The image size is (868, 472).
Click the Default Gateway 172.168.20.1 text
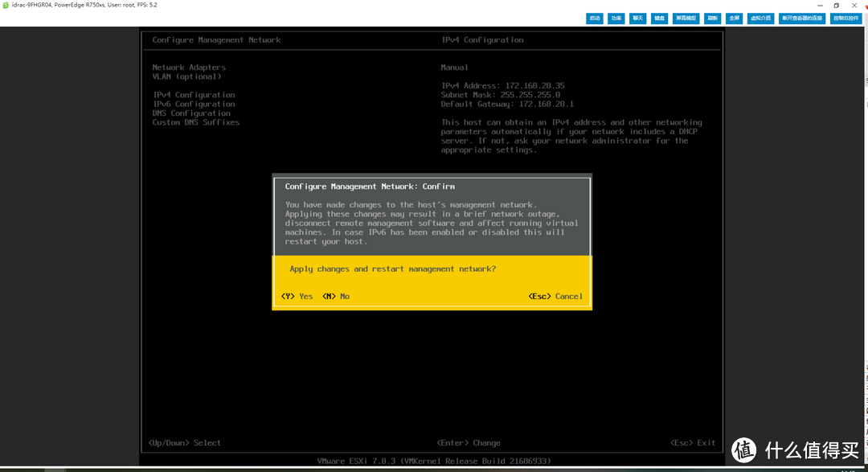click(507, 105)
